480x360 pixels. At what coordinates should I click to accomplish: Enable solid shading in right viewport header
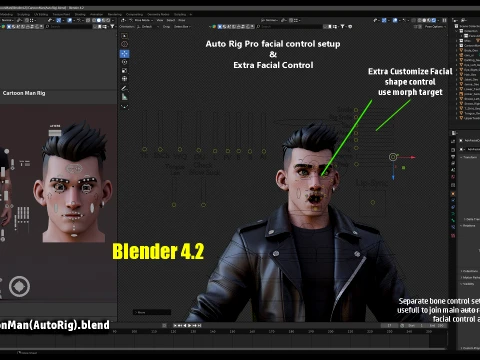424,20
